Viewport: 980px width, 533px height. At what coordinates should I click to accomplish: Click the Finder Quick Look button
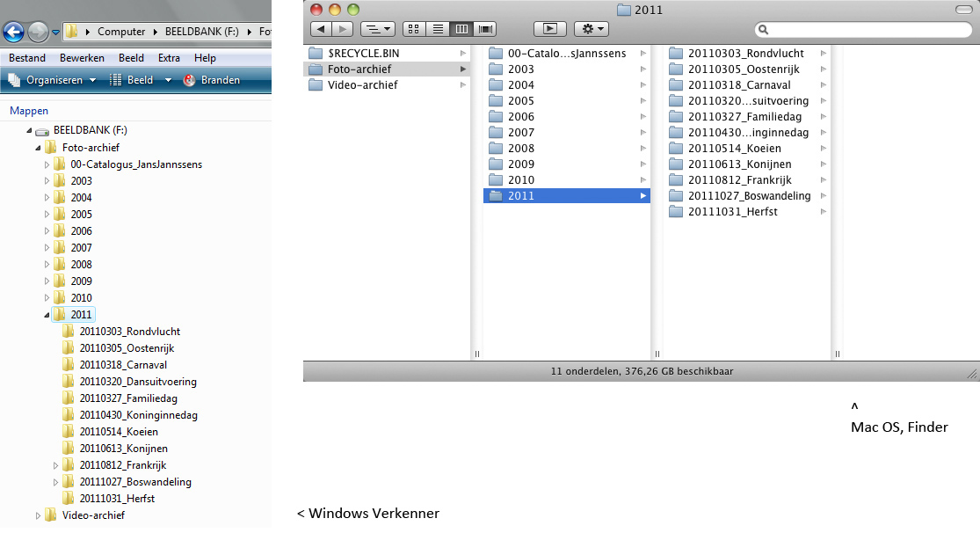point(549,29)
